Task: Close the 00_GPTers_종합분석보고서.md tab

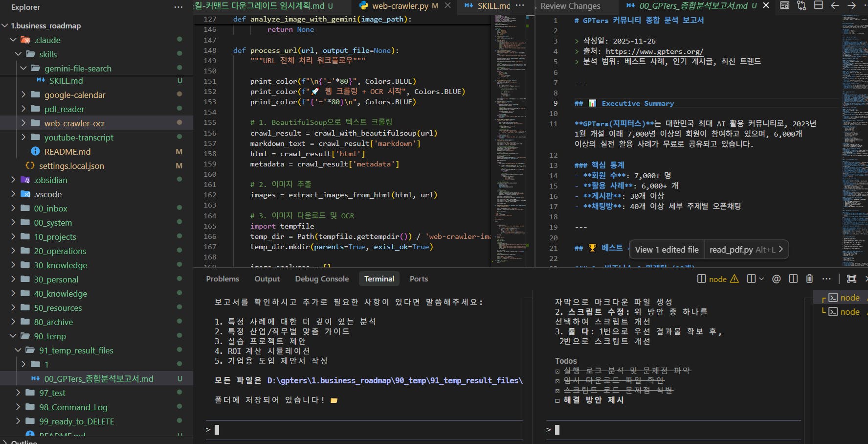Action: [x=766, y=5]
